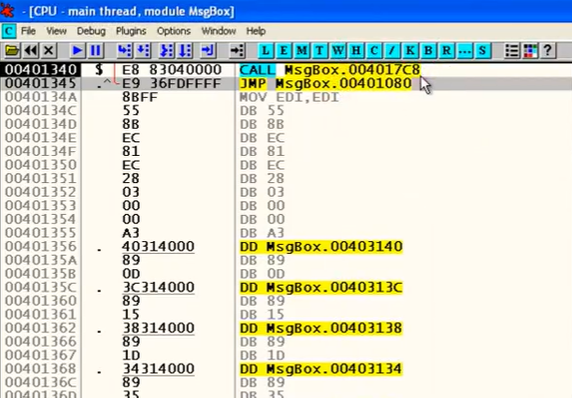The width and height of the screenshot is (572, 398).
Task: Click the CPU window 'C' system icon
Action: click(x=9, y=31)
